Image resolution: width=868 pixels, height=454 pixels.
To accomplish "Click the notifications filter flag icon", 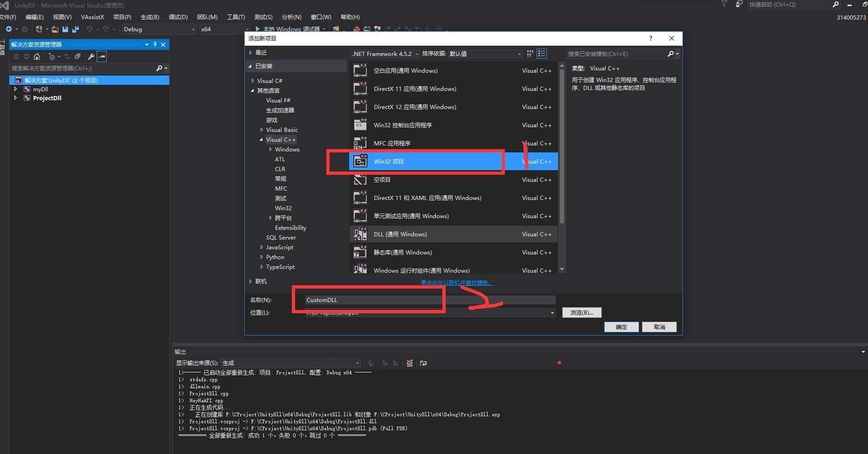I will (x=724, y=4).
